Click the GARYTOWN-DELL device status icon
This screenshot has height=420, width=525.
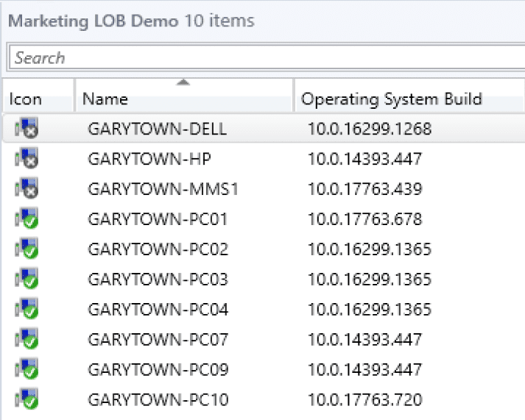point(26,129)
